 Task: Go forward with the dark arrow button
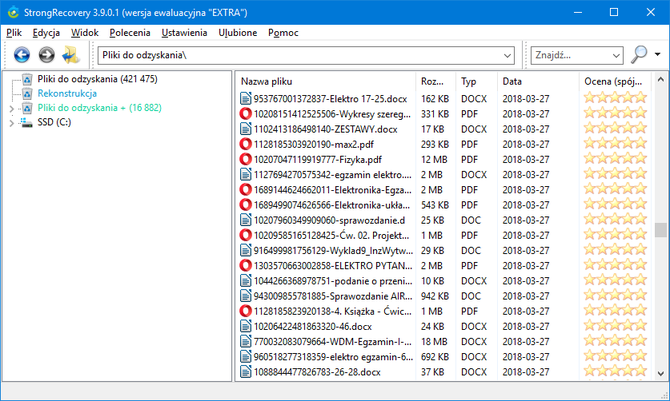click(x=47, y=55)
